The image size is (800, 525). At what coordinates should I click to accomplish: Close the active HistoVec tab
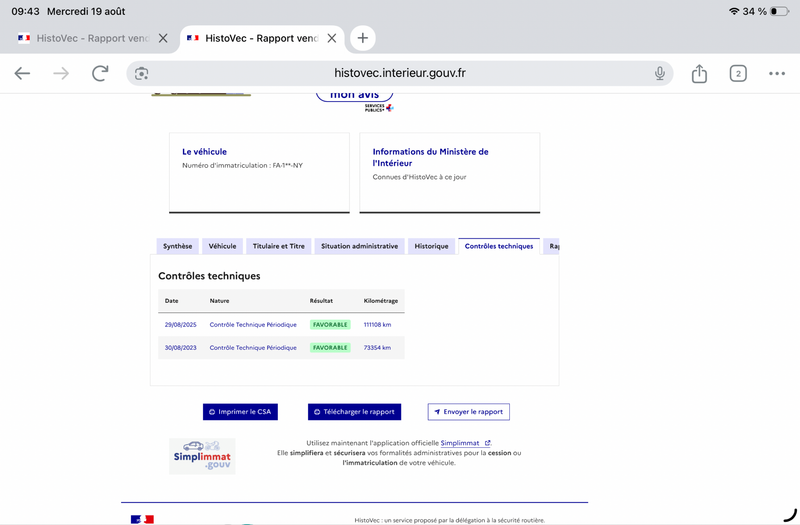[x=332, y=38]
